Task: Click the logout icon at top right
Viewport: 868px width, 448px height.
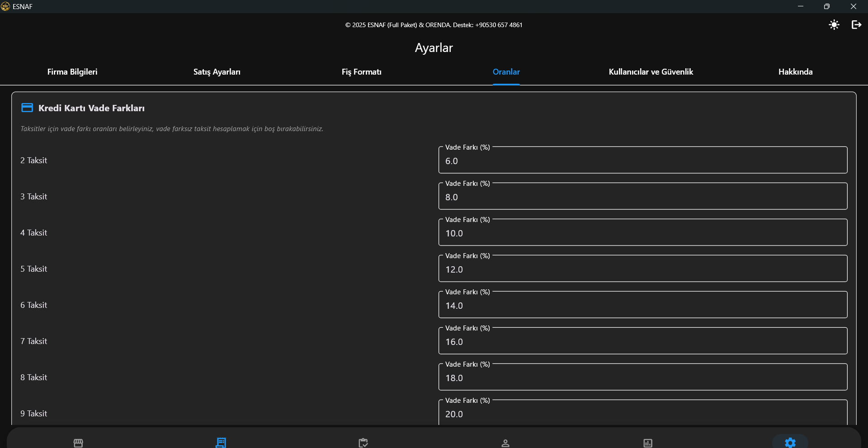Action: click(856, 25)
